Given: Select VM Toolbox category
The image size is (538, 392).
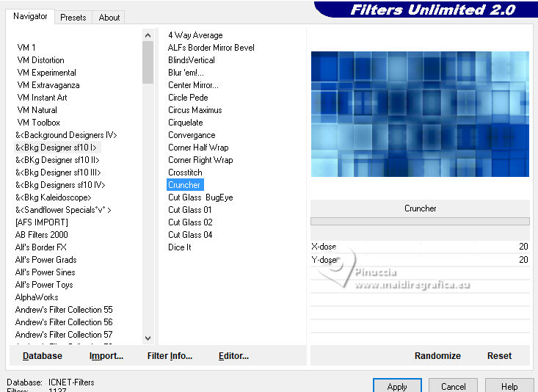Looking at the screenshot, I should click(x=38, y=122).
